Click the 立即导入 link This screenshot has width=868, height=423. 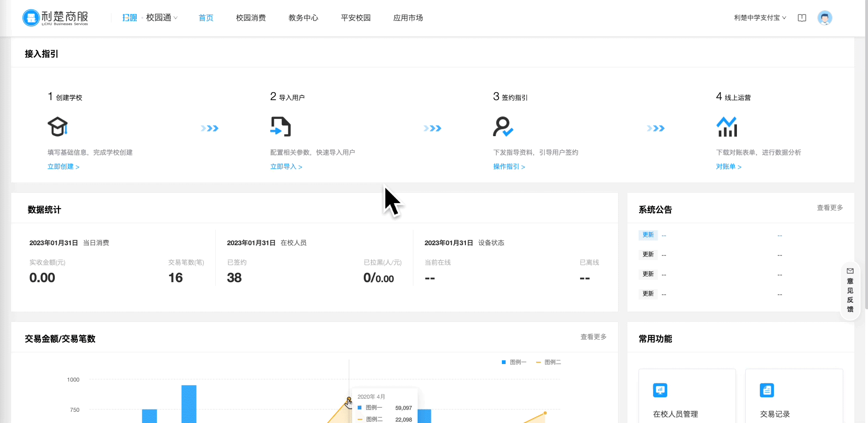click(x=286, y=167)
